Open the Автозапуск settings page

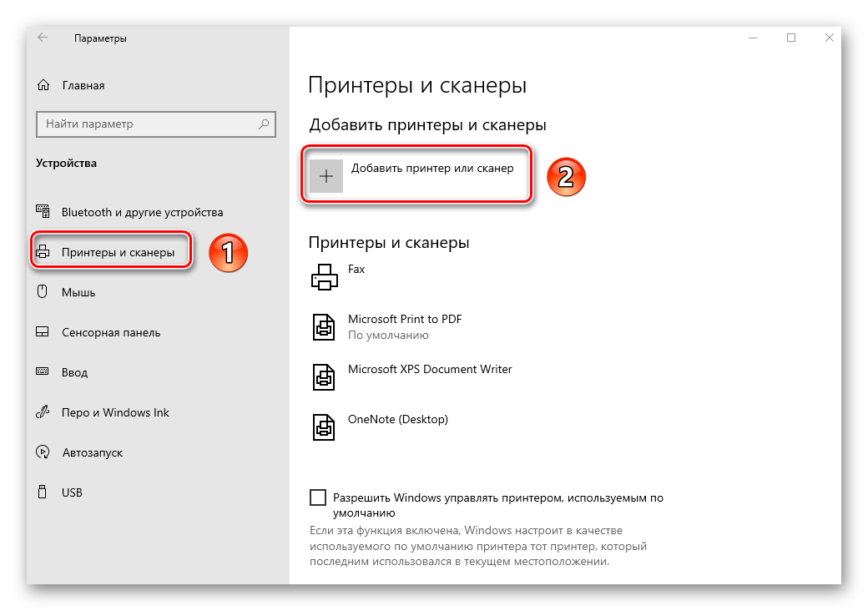pyautogui.click(x=92, y=452)
